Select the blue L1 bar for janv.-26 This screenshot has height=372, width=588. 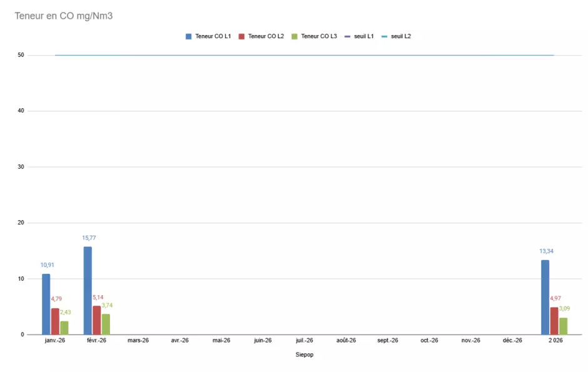(46, 304)
